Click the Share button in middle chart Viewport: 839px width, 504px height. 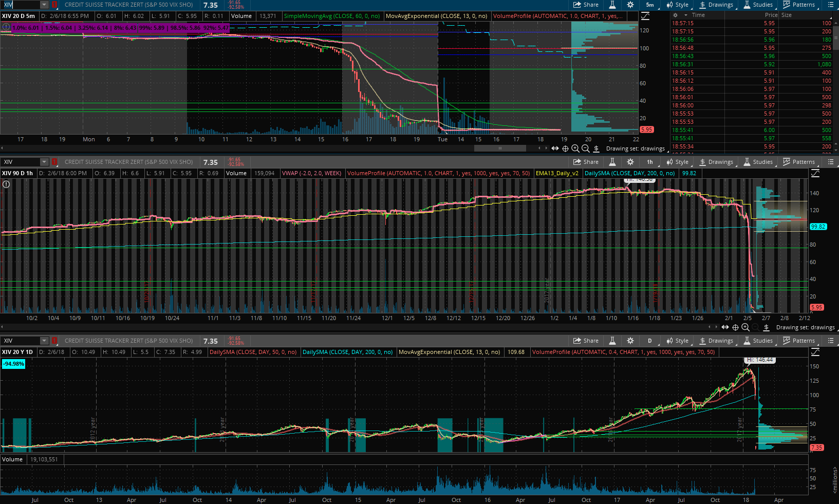pyautogui.click(x=586, y=162)
